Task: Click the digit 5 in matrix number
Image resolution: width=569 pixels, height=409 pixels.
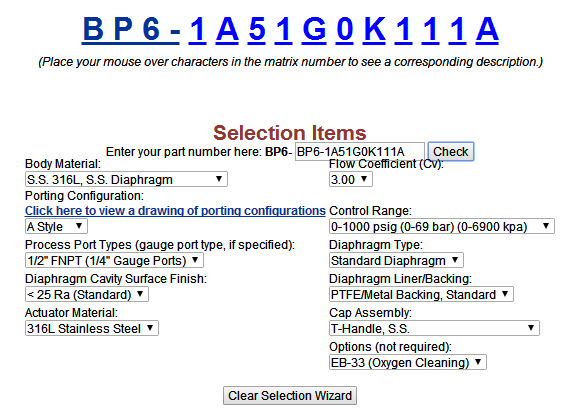Action: tap(257, 29)
